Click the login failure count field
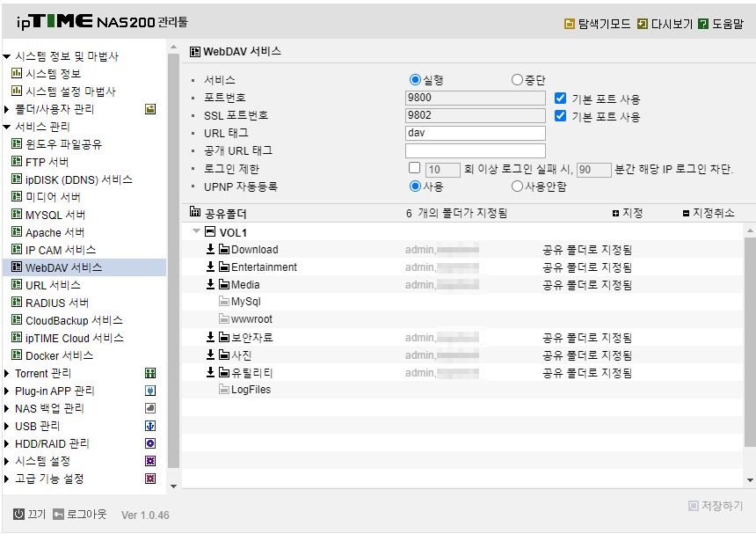The height and width of the screenshot is (541, 756). click(x=443, y=170)
